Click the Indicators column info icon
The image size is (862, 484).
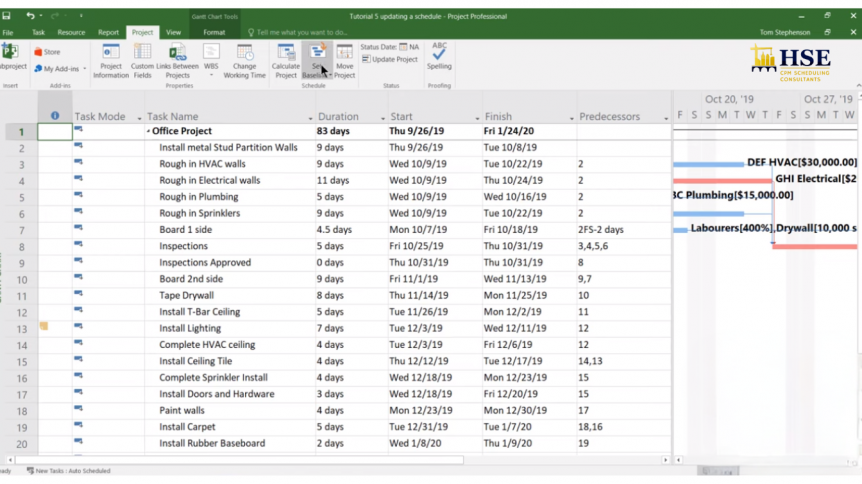[x=55, y=116]
